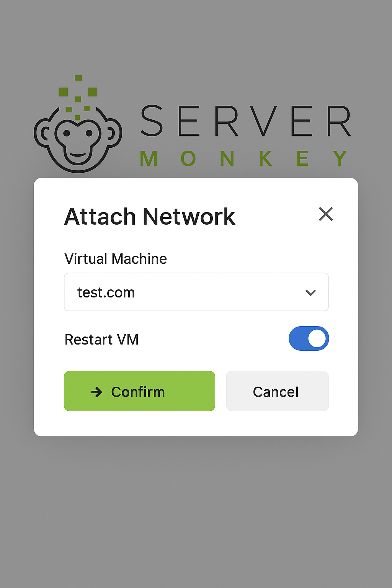
Task: Click the green pixel squares above the monkey
Action: tap(78, 97)
